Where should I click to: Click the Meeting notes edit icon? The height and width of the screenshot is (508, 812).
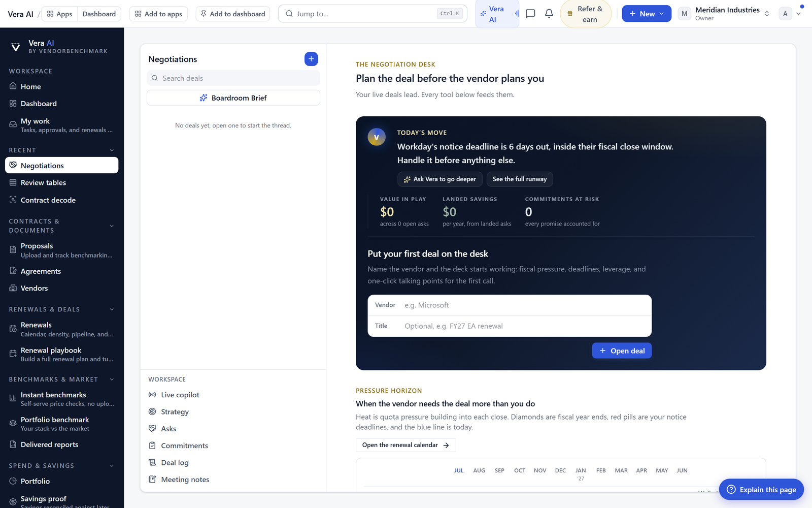click(152, 479)
